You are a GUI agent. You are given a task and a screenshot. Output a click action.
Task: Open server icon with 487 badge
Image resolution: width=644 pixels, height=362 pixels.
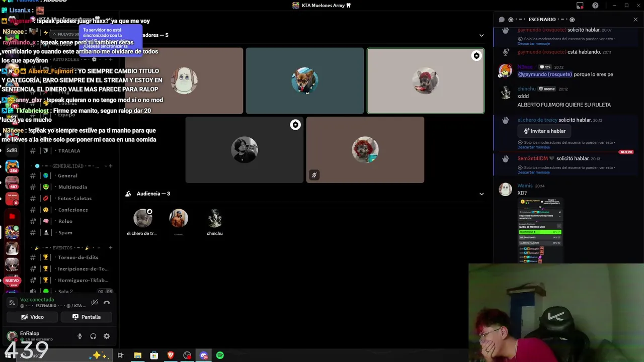[x=12, y=183]
